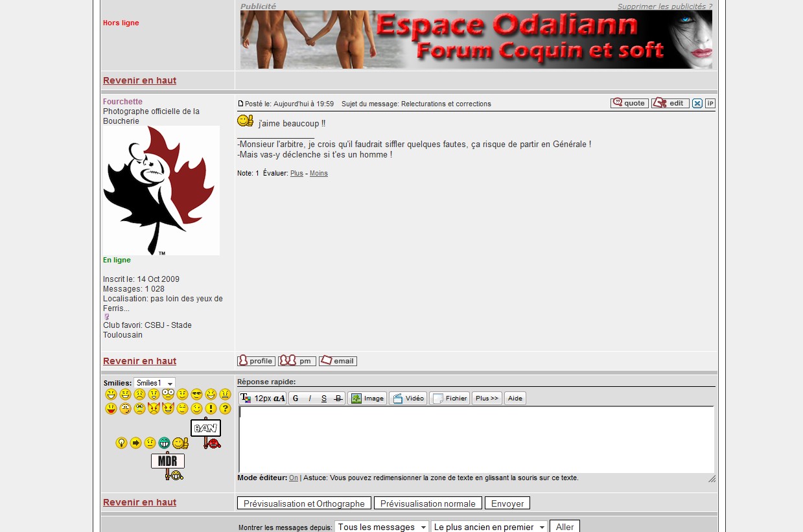This screenshot has height=532, width=803.
Task: Quote Fourchette's post
Action: tap(629, 103)
